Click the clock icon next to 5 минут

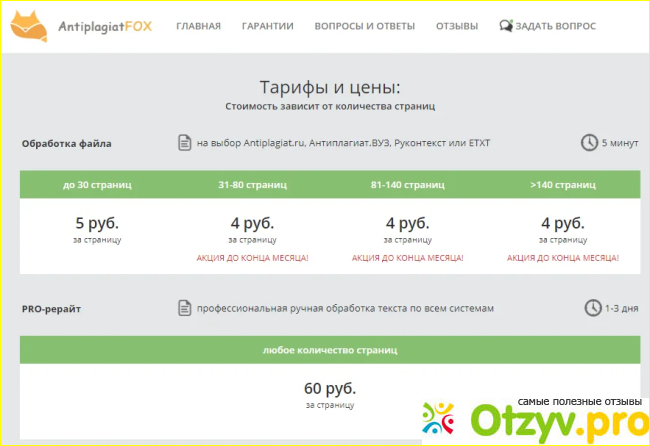tap(589, 143)
